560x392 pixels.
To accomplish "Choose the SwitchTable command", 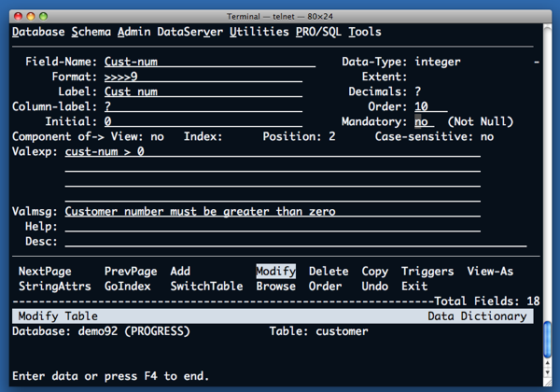I will coord(206,287).
